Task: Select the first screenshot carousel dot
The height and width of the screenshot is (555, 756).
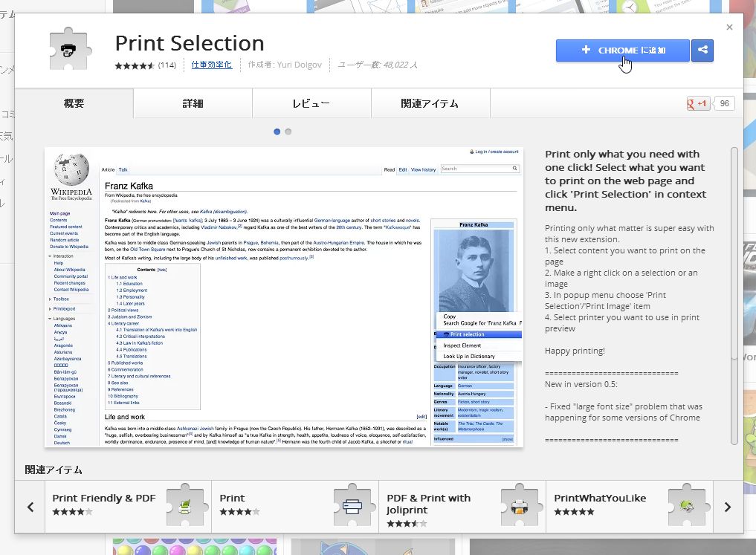Action: click(277, 132)
